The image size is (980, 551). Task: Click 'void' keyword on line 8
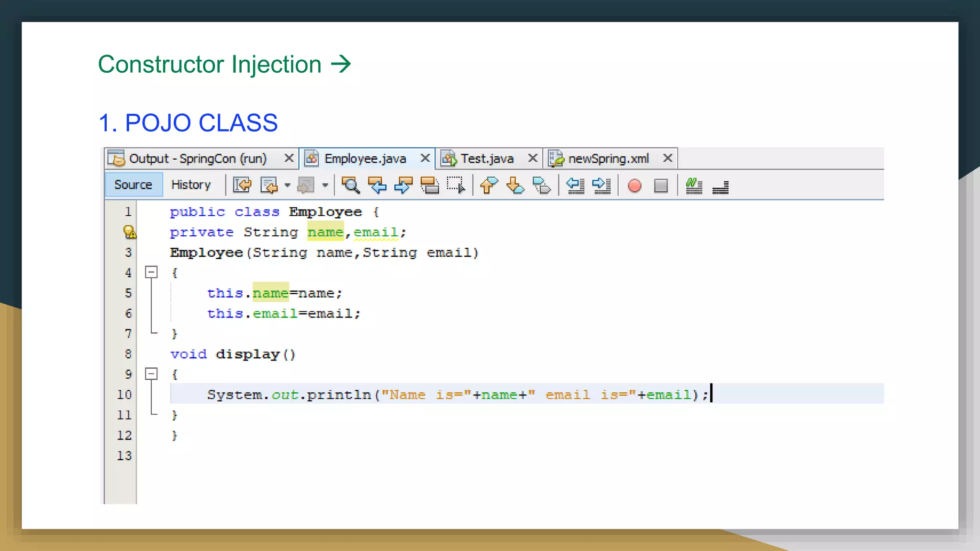[189, 354]
